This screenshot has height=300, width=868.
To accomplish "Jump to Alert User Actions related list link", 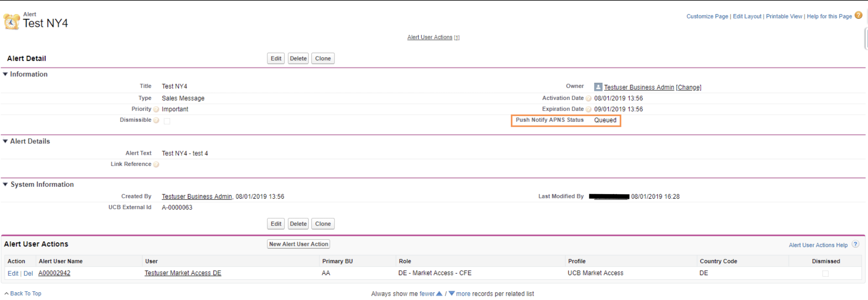I will click(x=430, y=37).
